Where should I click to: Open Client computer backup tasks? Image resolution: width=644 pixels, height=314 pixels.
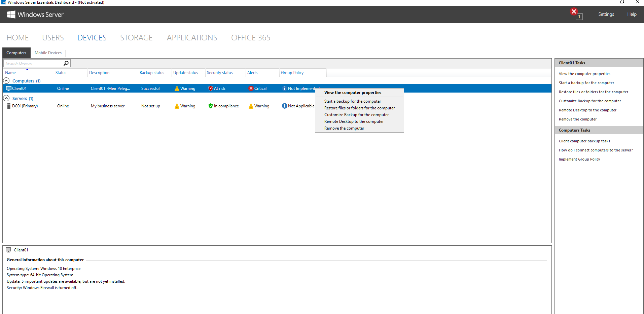click(584, 141)
